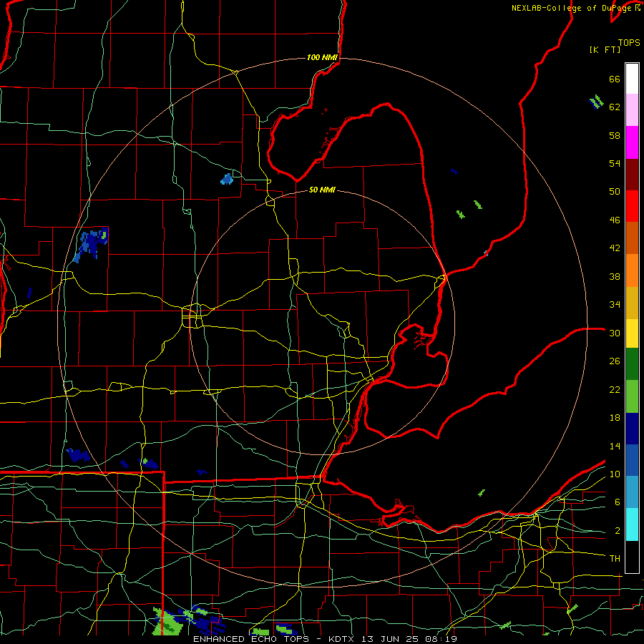Viewport: 644px width, 644px height.
Task: Select the dark orange legend swatch
Action: pyautogui.click(x=632, y=238)
